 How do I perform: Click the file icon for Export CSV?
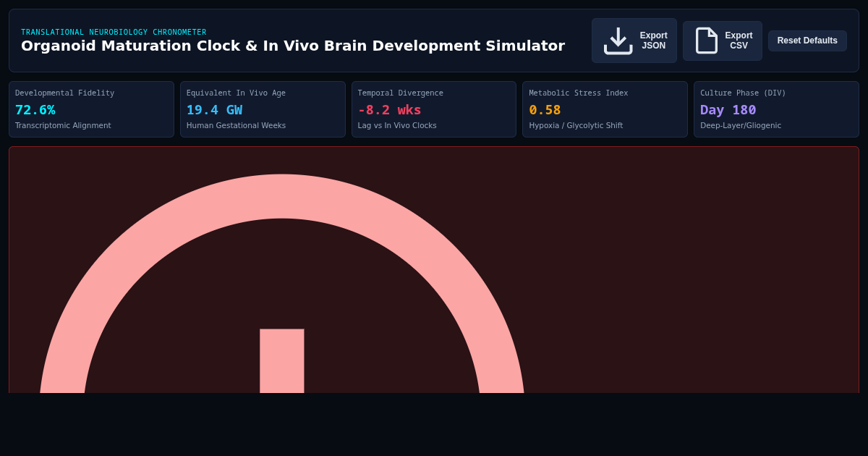(x=706, y=41)
